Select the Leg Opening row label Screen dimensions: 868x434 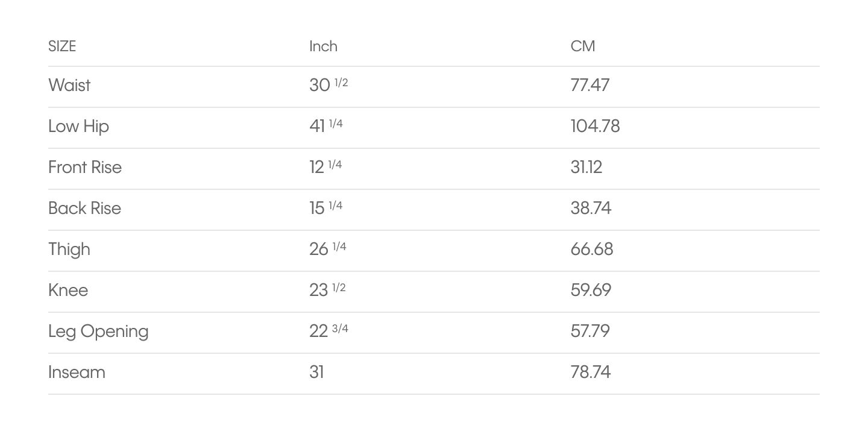(x=98, y=331)
